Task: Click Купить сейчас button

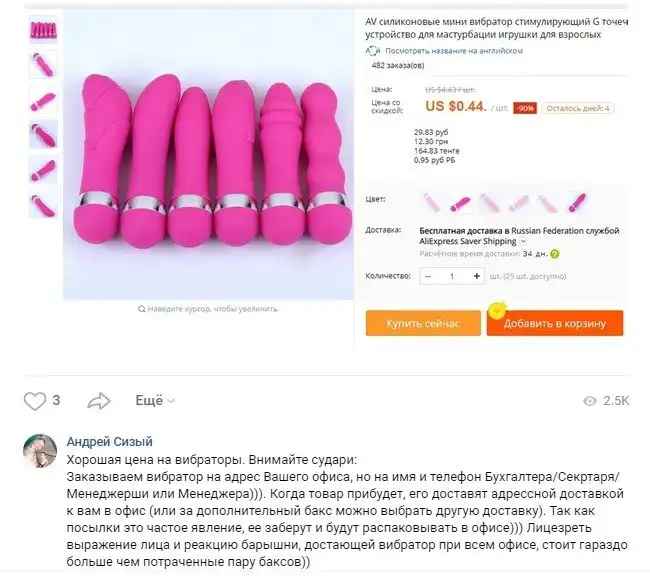Action: (x=423, y=323)
